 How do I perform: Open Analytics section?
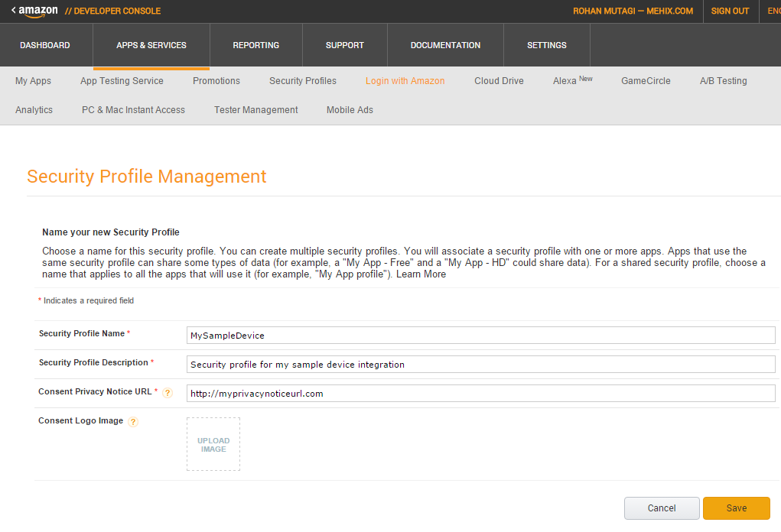[34, 110]
